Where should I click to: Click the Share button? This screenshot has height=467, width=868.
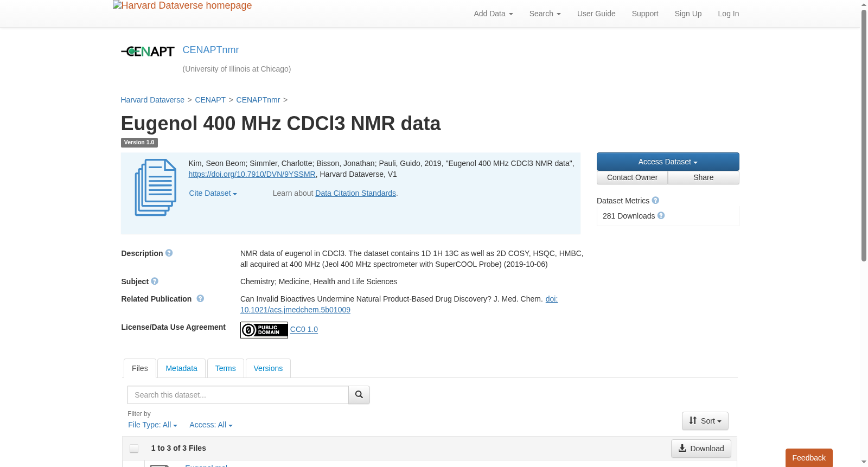click(704, 178)
